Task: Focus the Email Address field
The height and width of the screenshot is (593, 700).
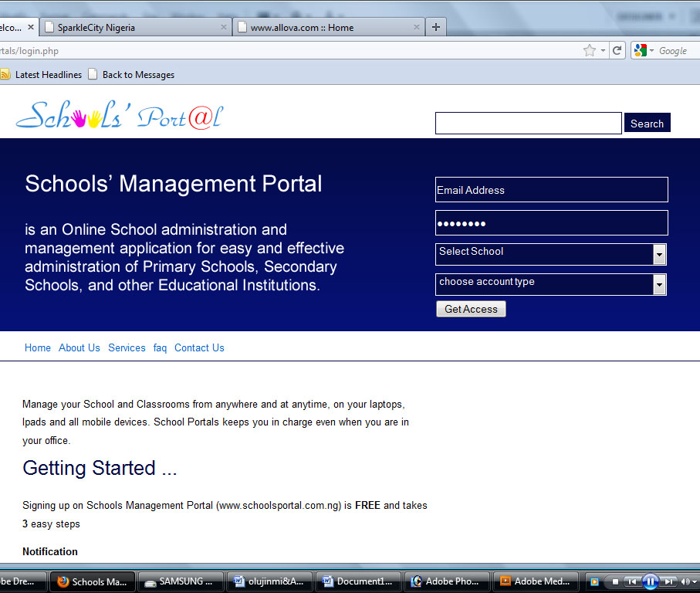Action: click(x=552, y=190)
